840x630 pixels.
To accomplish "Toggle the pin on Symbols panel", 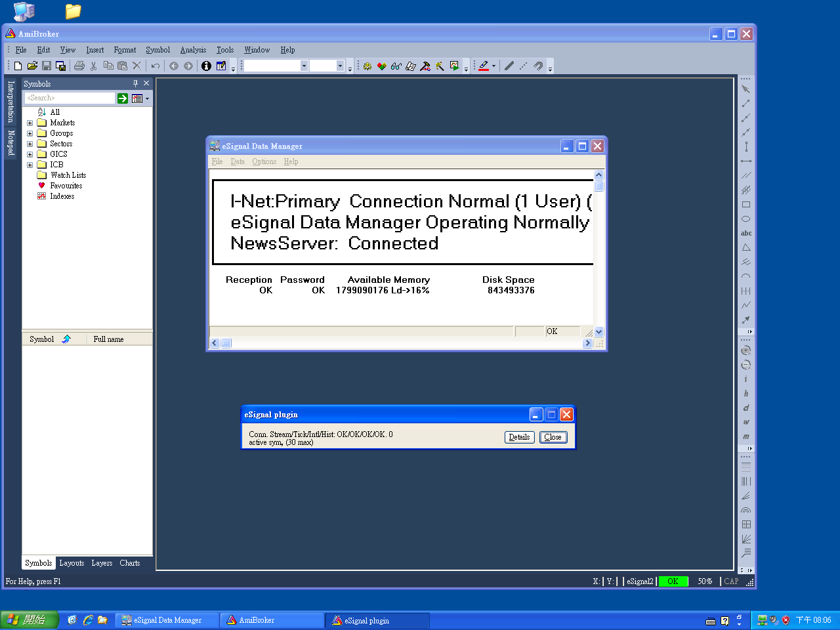I will (136, 83).
